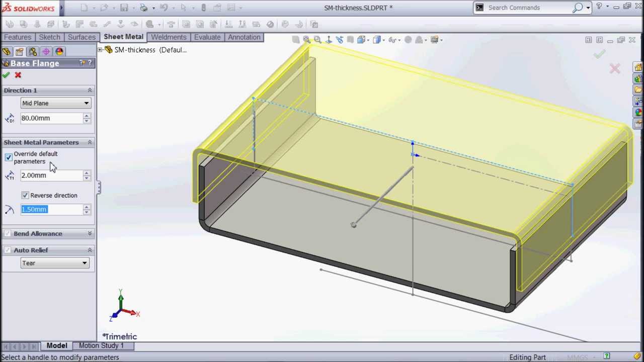Click the 2.00mm thickness field
Image resolution: width=644 pixels, height=362 pixels.
(x=51, y=175)
